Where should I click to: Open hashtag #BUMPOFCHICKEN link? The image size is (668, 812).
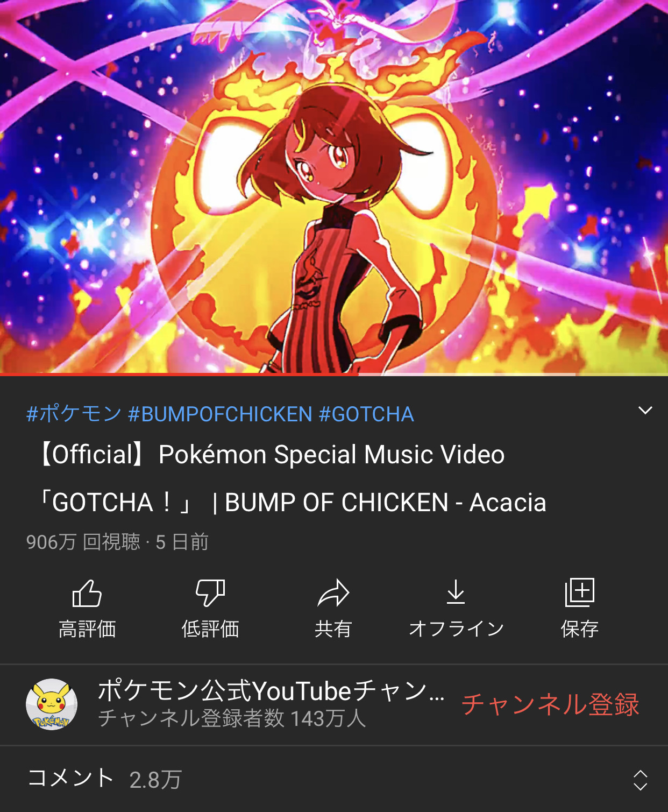click(x=220, y=414)
